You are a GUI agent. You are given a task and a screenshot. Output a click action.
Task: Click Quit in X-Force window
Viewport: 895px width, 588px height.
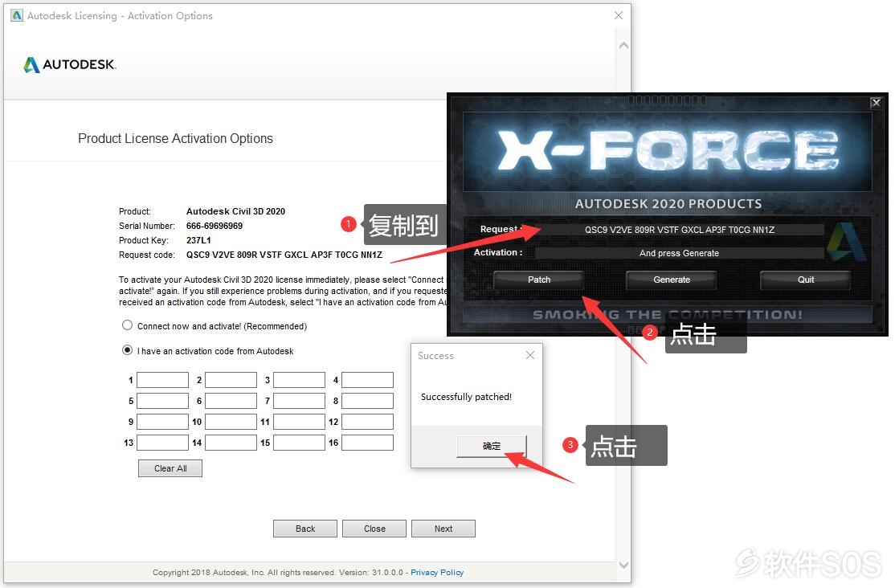click(x=806, y=280)
